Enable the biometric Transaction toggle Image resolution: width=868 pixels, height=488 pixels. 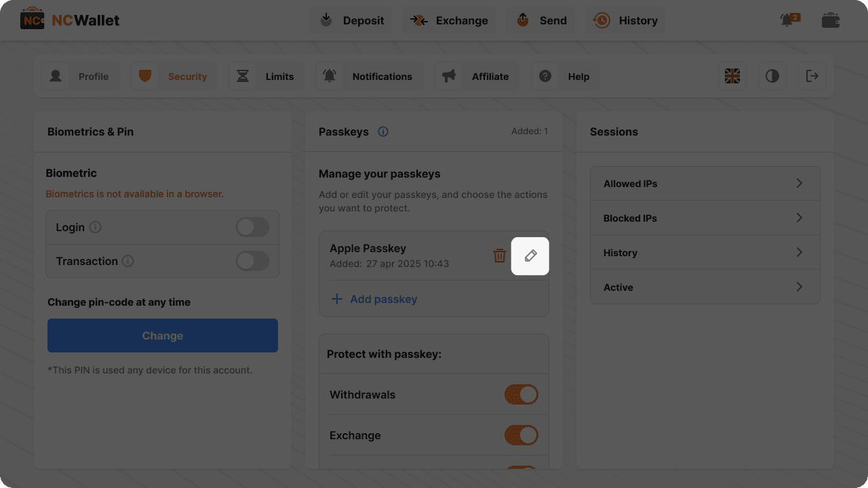tap(252, 261)
